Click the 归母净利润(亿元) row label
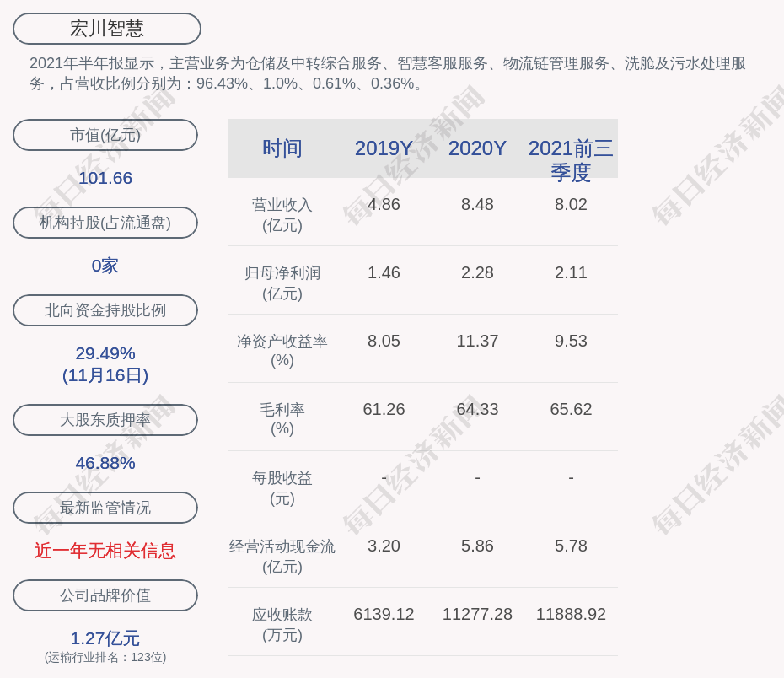The width and height of the screenshot is (784, 678). [x=282, y=283]
